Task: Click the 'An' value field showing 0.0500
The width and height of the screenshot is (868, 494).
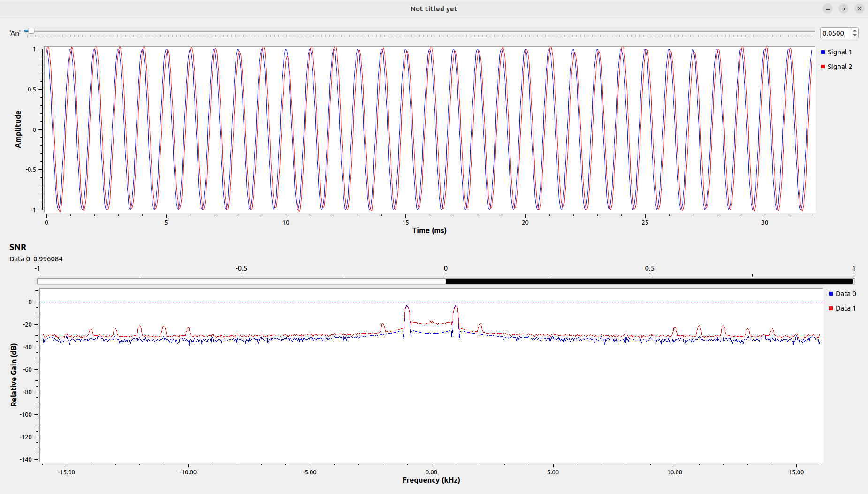Action: pos(836,33)
